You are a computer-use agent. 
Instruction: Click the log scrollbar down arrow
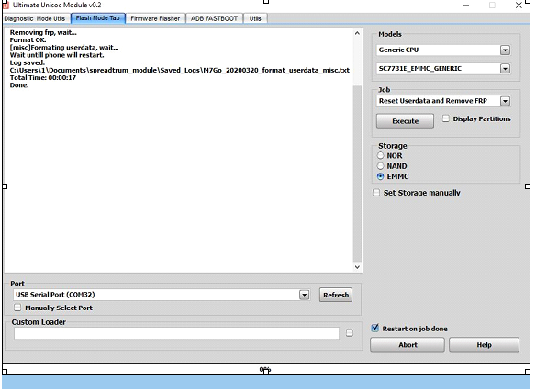[x=357, y=267]
